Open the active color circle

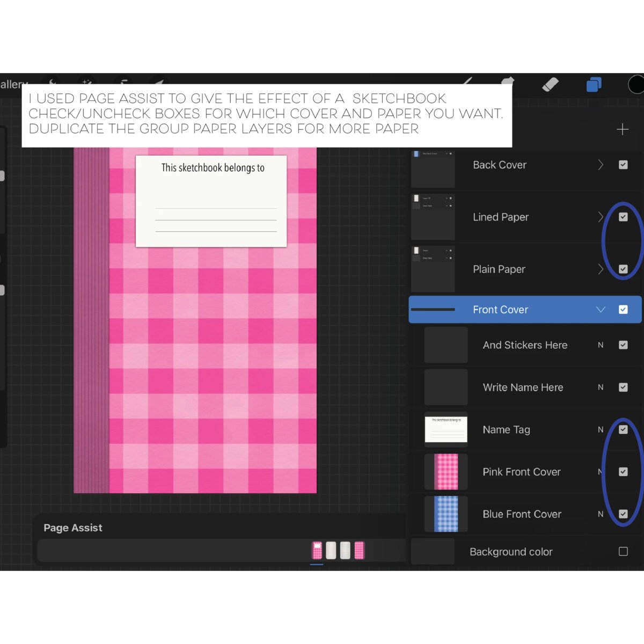click(636, 84)
